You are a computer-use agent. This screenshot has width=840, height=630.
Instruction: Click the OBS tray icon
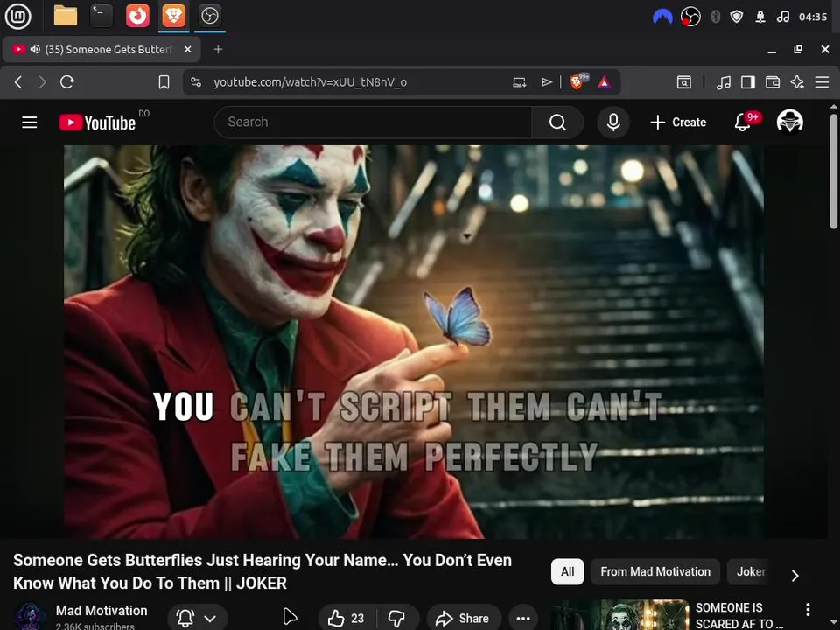690,17
